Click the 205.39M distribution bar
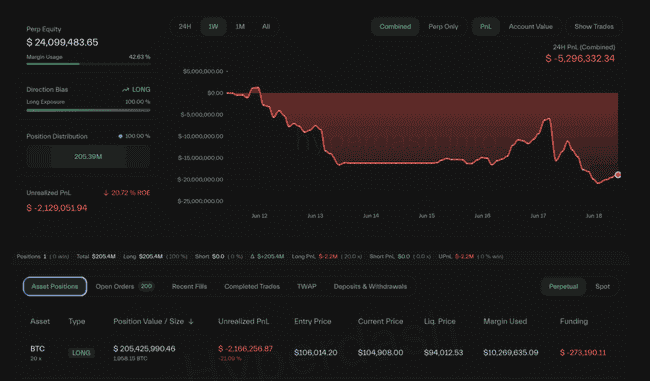Image resolution: width=650 pixels, height=381 pixels. coord(88,157)
